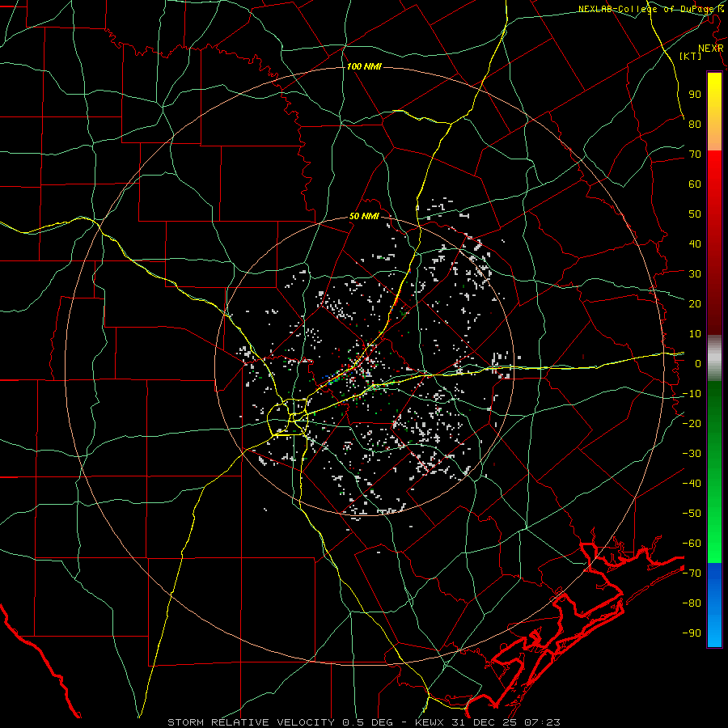Click the 'NEXR' label near the color scale

tap(711, 49)
